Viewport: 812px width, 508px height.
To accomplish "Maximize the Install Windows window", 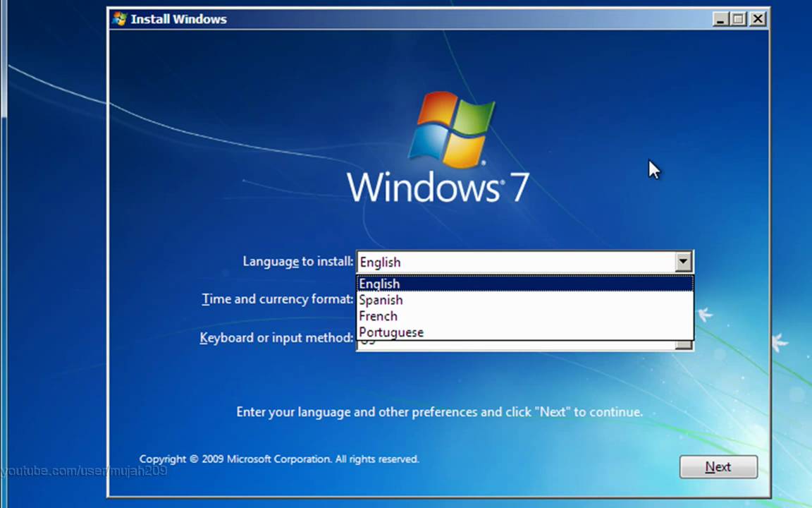I will click(x=739, y=19).
